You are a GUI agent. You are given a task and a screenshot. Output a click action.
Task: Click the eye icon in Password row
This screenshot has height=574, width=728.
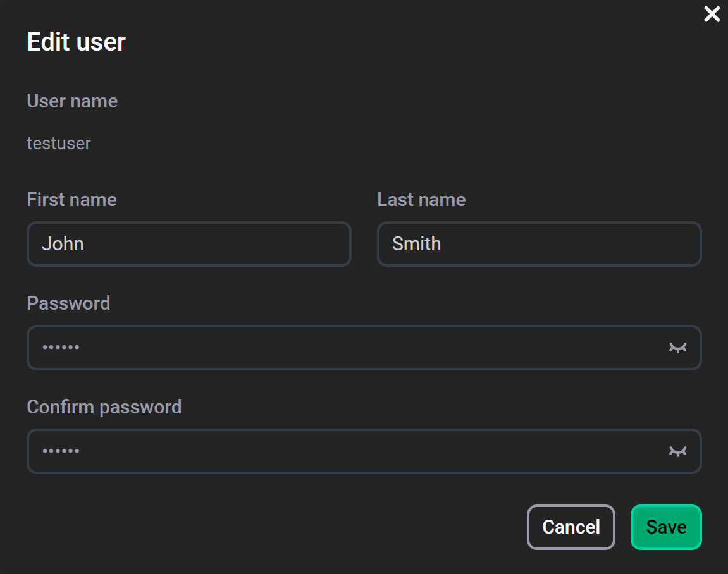[677, 348]
